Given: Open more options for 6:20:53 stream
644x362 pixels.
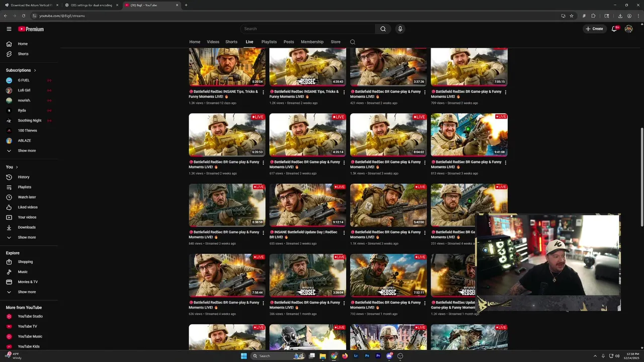Looking at the screenshot, I should [x=263, y=162].
